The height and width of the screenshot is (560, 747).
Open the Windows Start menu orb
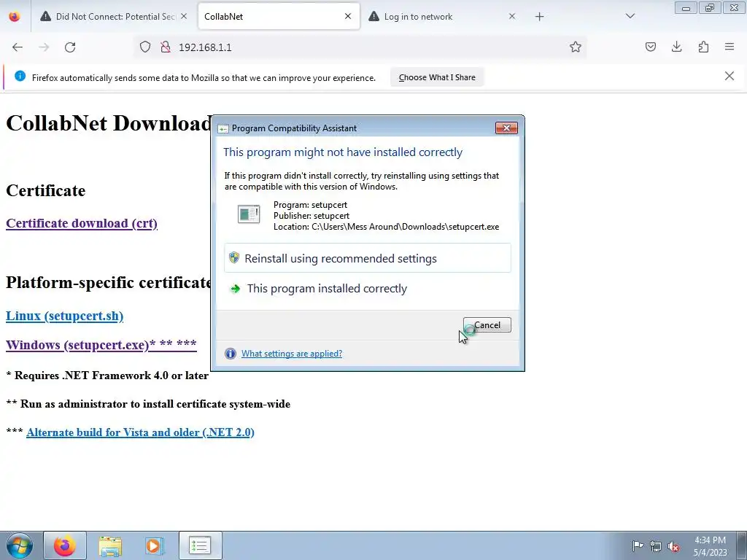[x=19, y=545]
